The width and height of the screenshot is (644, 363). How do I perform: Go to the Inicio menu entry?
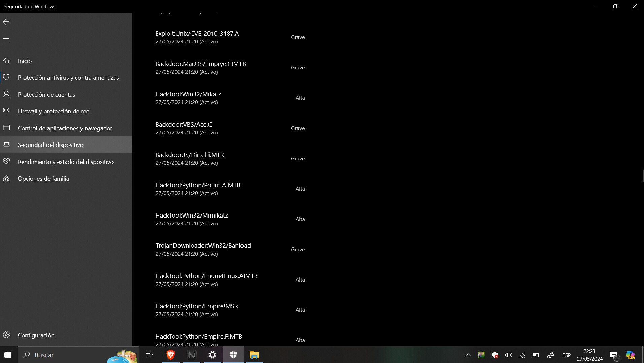click(66, 61)
